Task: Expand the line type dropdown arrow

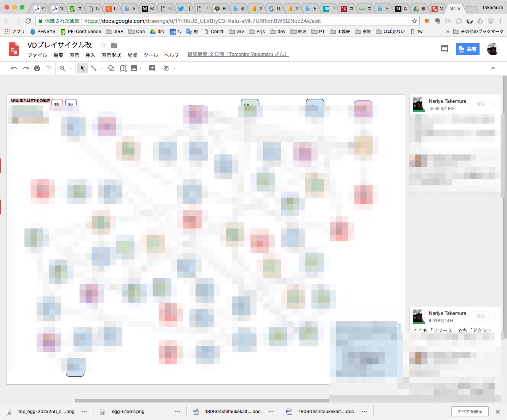Action: (x=102, y=69)
